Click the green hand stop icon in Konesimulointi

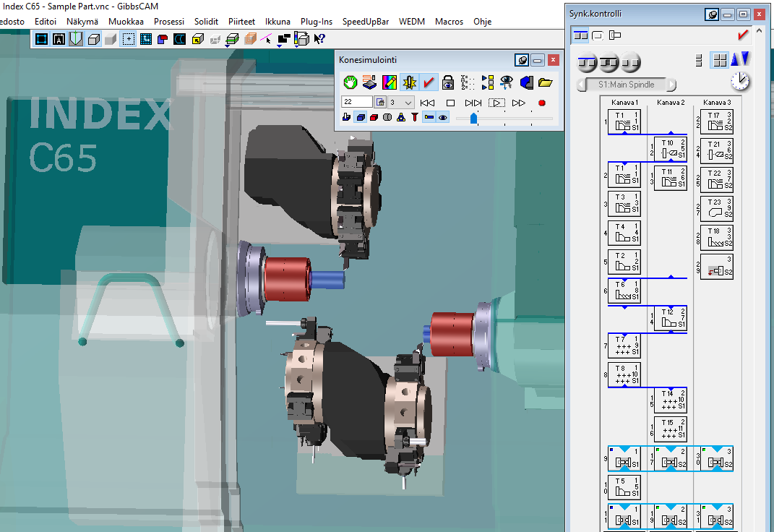350,82
